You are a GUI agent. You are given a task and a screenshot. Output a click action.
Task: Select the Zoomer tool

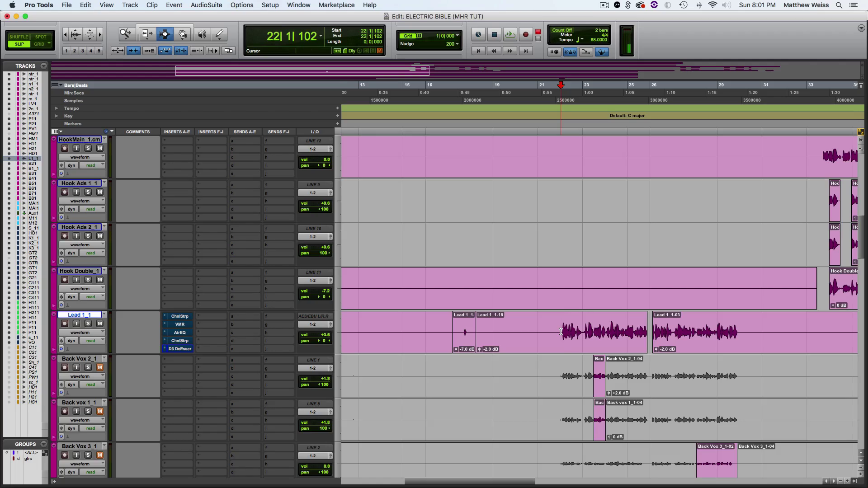tap(125, 34)
